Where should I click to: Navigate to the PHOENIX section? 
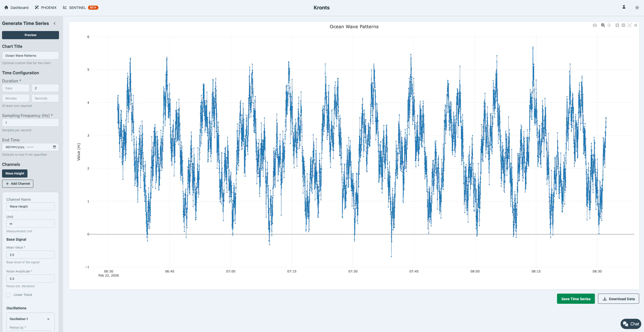pos(48,7)
